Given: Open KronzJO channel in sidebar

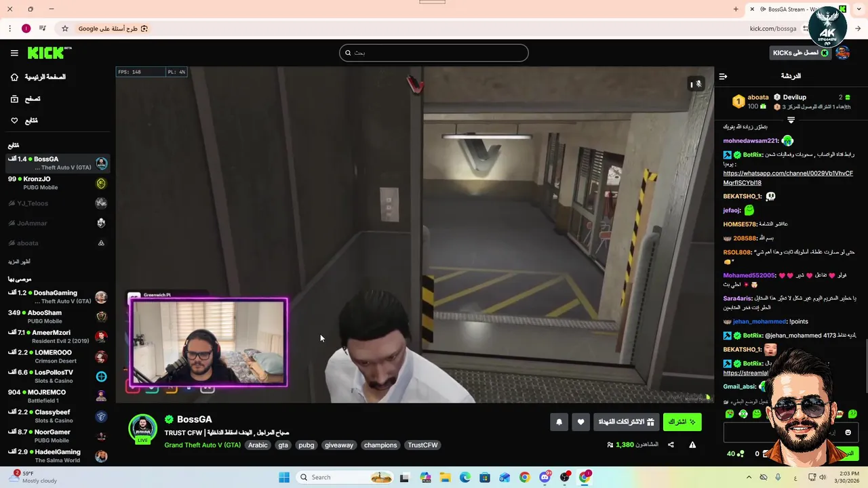Looking at the screenshot, I should tap(57, 183).
